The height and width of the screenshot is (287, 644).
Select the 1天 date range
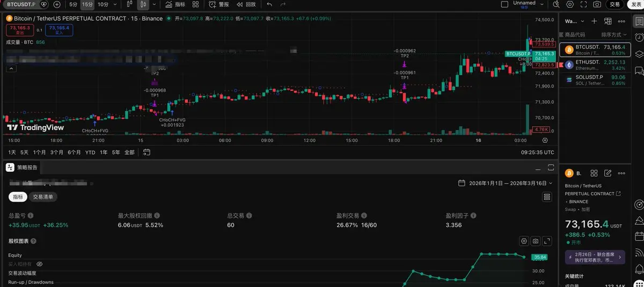(x=12, y=152)
